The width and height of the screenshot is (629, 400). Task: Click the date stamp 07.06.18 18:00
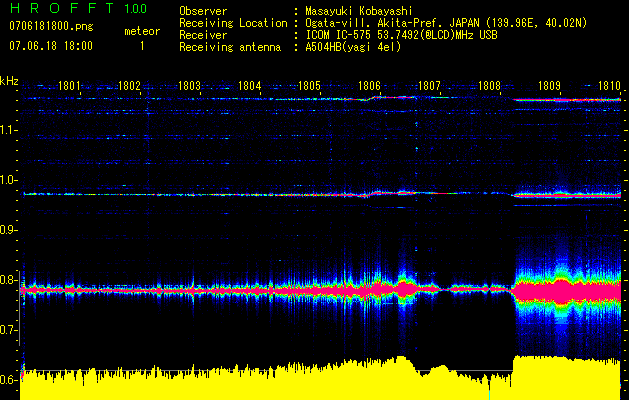[51, 46]
